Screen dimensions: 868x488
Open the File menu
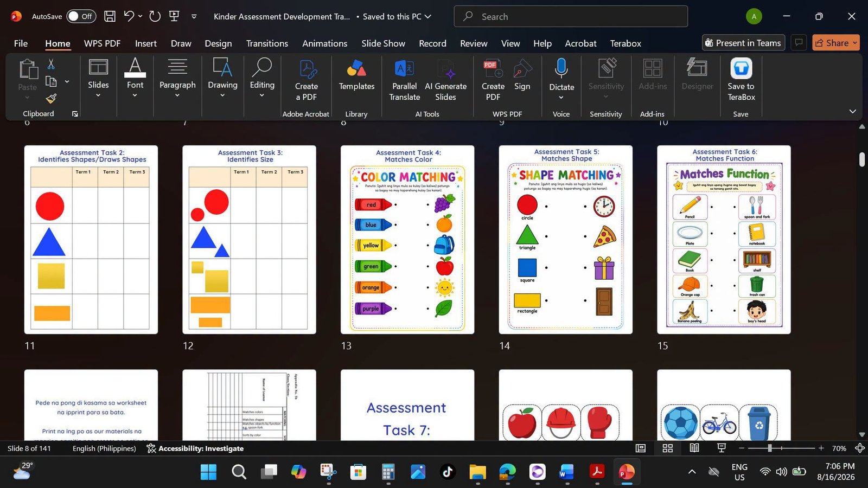click(21, 43)
